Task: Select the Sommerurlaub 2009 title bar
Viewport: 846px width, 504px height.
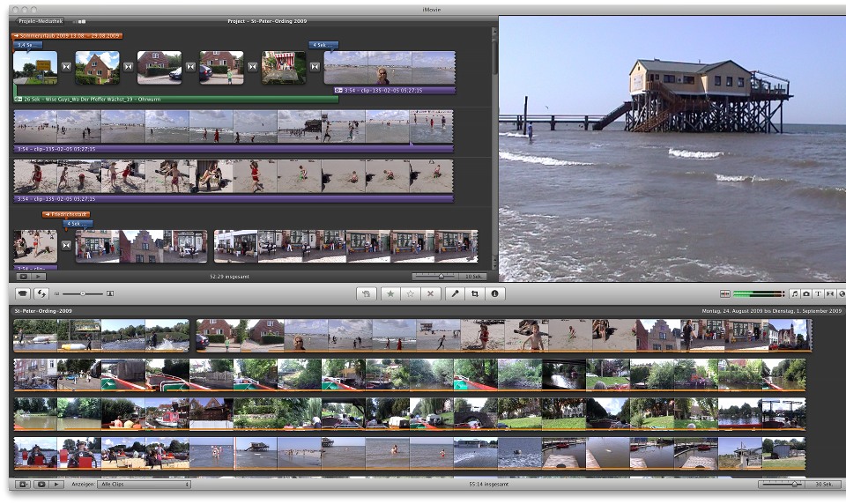Action: click(x=67, y=35)
